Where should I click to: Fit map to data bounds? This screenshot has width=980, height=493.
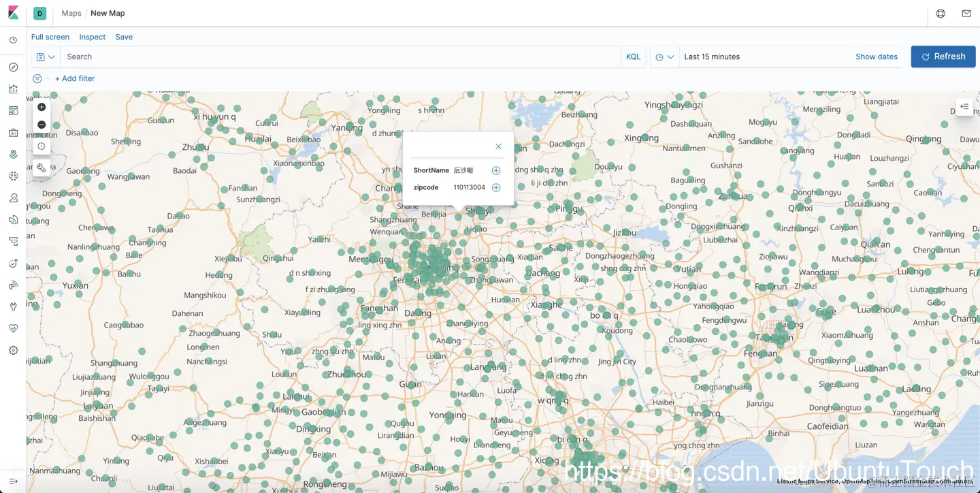click(42, 146)
